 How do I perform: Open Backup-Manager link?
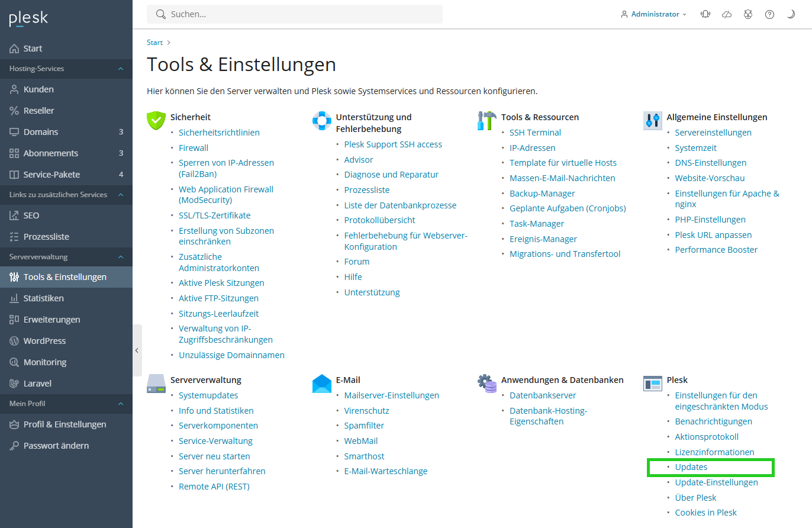(542, 194)
